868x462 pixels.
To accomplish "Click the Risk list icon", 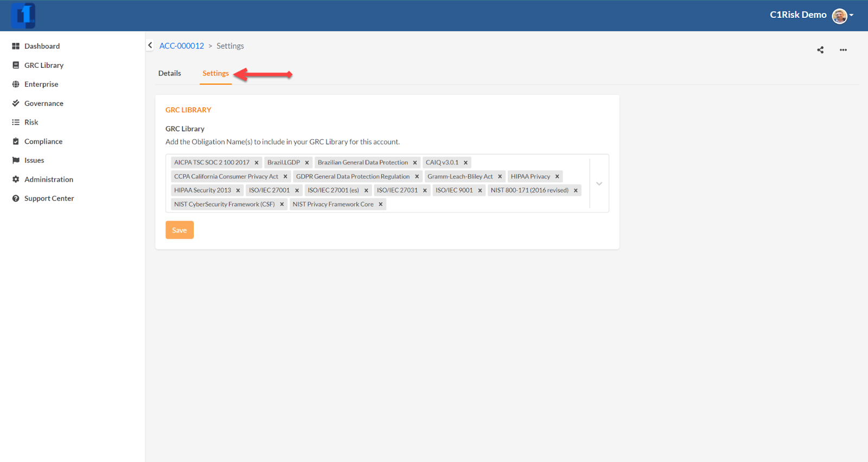I will 16,122.
